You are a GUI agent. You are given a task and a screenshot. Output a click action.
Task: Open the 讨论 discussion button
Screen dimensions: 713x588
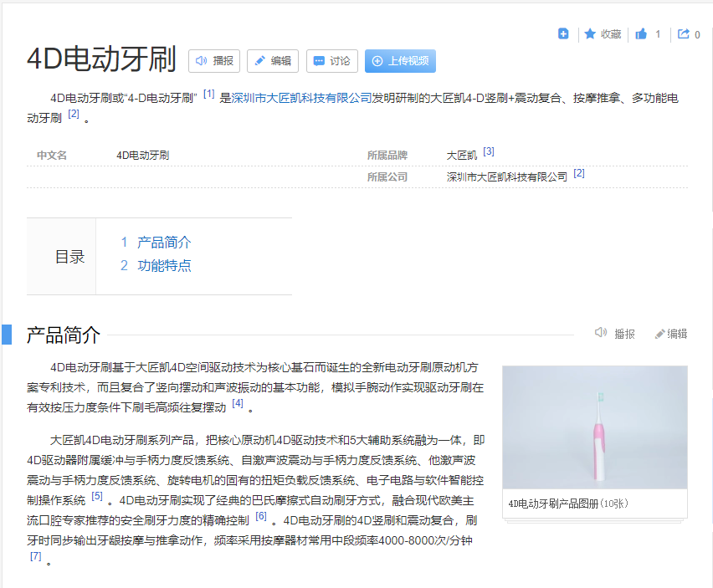(x=332, y=61)
